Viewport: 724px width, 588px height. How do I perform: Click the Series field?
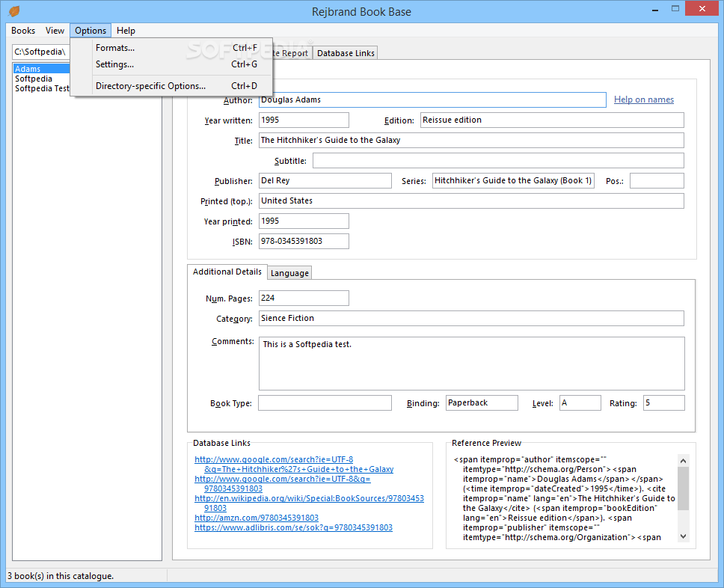[513, 180]
